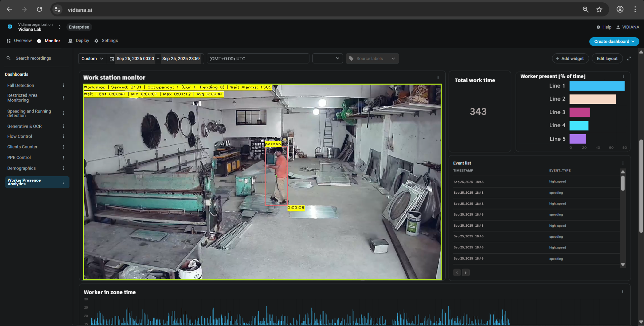Screen dimensions: 644x326
Task: Open the Work station monitor widget options menu
Action: coord(438,77)
